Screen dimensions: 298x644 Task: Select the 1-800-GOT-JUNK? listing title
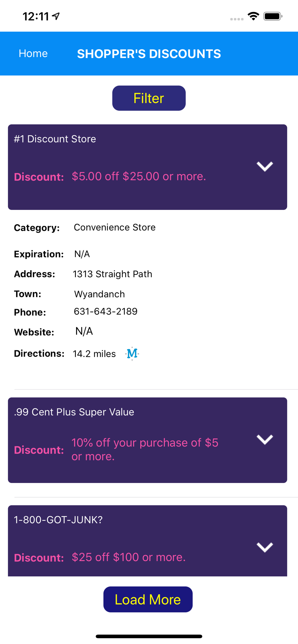pyautogui.click(x=58, y=519)
